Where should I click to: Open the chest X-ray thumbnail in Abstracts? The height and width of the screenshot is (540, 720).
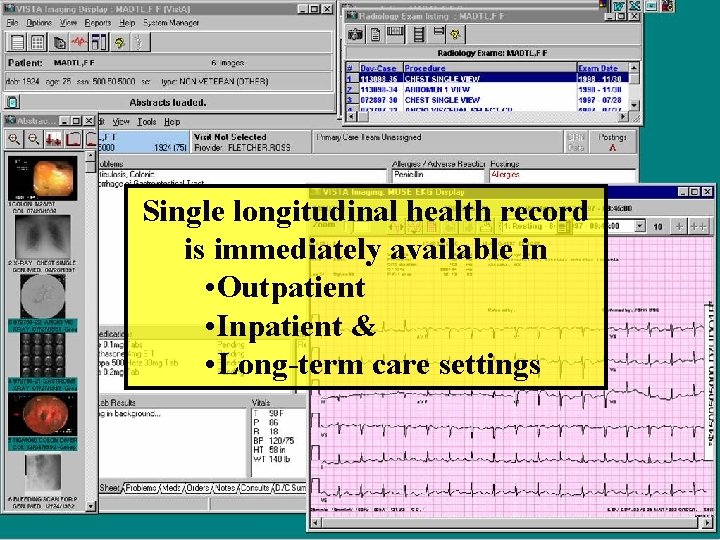tap(43, 237)
